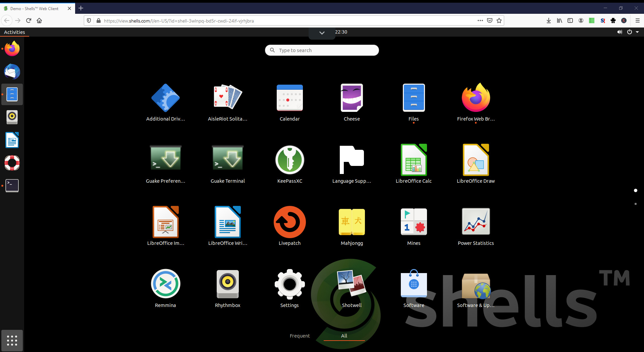Open Thunderbird mail from the dock

[12, 72]
